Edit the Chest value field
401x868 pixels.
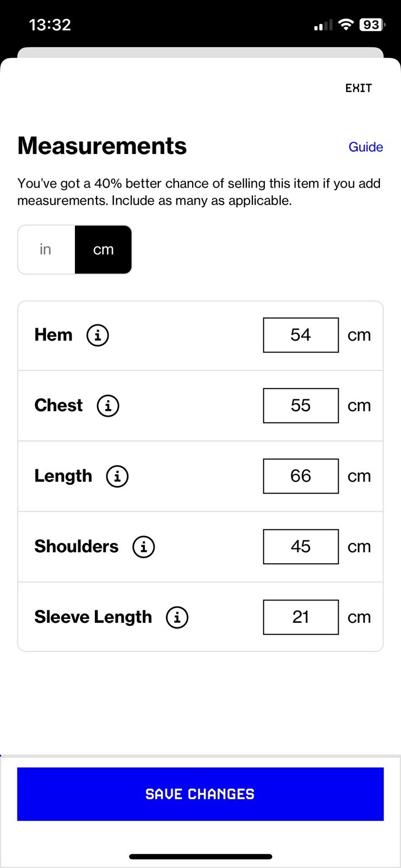point(301,405)
